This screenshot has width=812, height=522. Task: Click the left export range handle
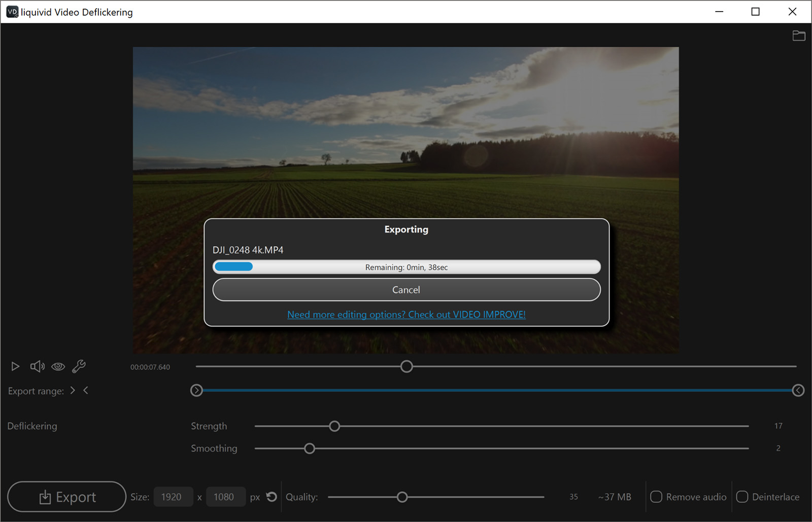(196, 390)
